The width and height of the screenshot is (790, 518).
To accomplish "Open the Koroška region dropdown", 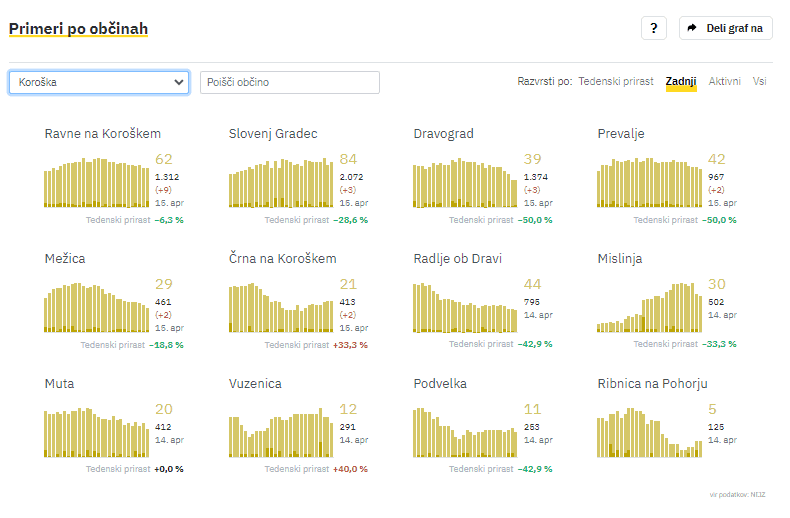I will (x=99, y=82).
